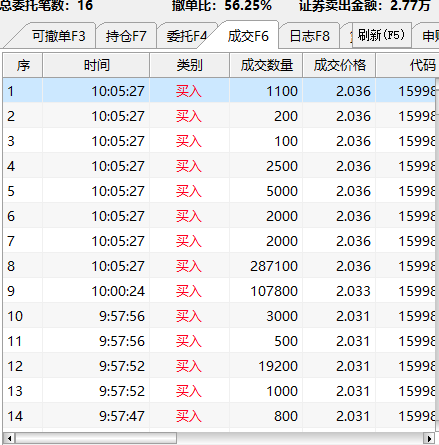Click the right scroll arrow of horizontal scrollbar

click(429, 438)
